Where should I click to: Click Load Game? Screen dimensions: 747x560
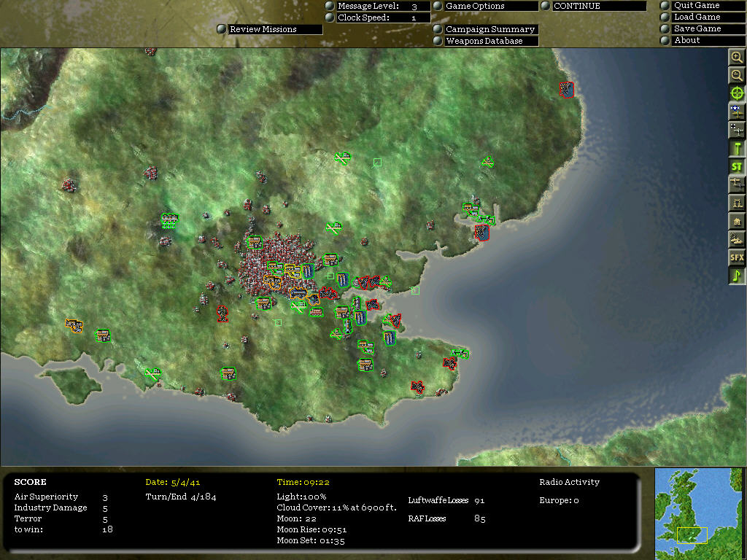[708, 17]
